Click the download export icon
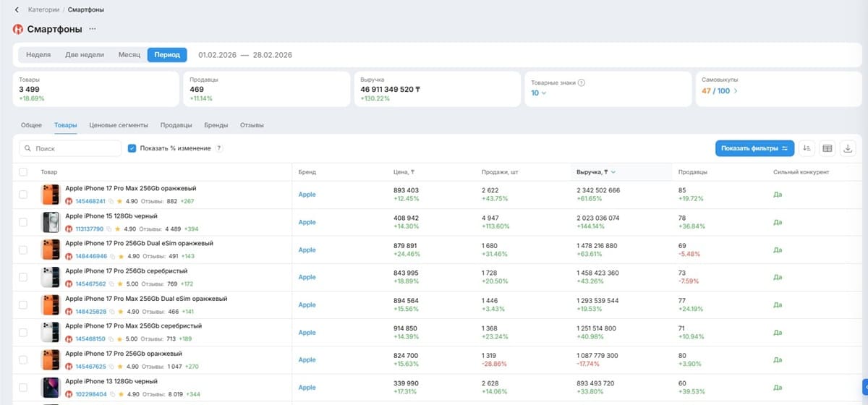868x405 pixels. (848, 148)
